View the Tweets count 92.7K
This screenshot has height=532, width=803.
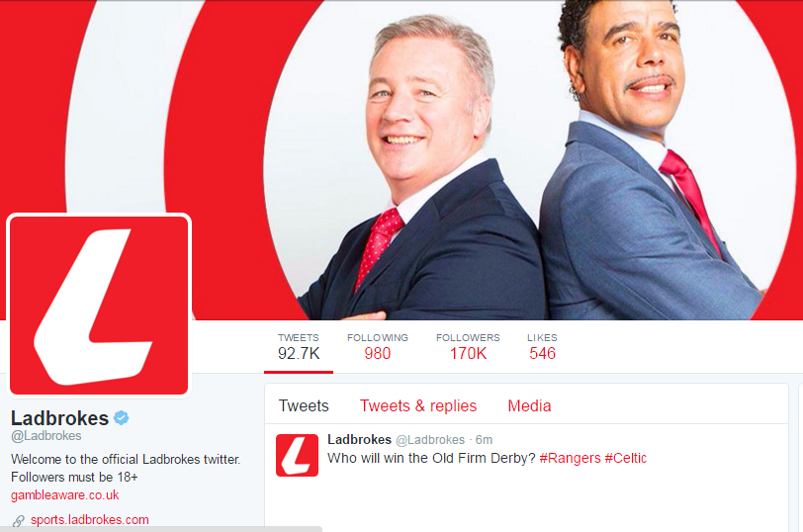[x=299, y=347]
